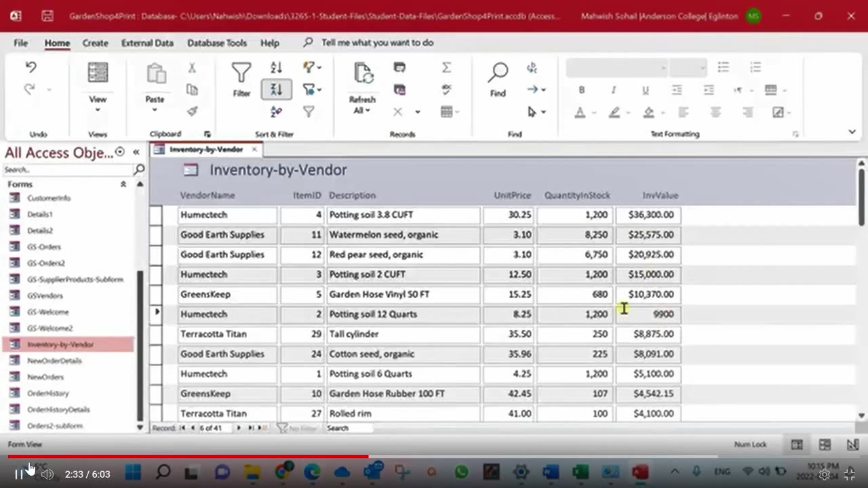Screen dimensions: 868x488
Task: Click the text highlight color button
Action: click(614, 112)
